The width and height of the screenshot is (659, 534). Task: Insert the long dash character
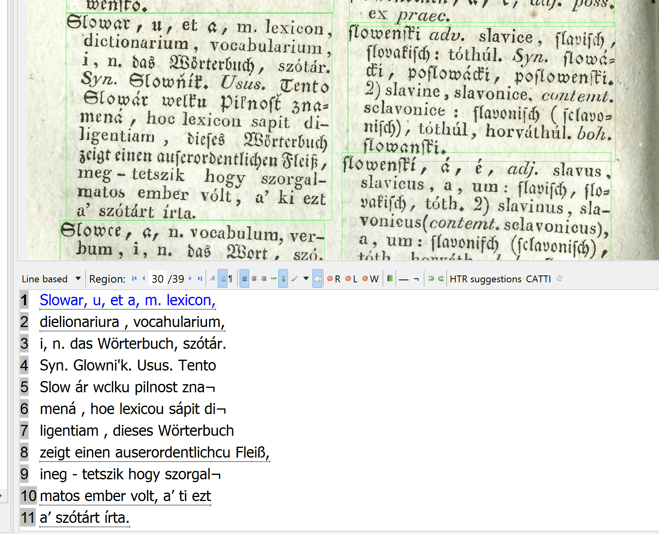pos(403,279)
